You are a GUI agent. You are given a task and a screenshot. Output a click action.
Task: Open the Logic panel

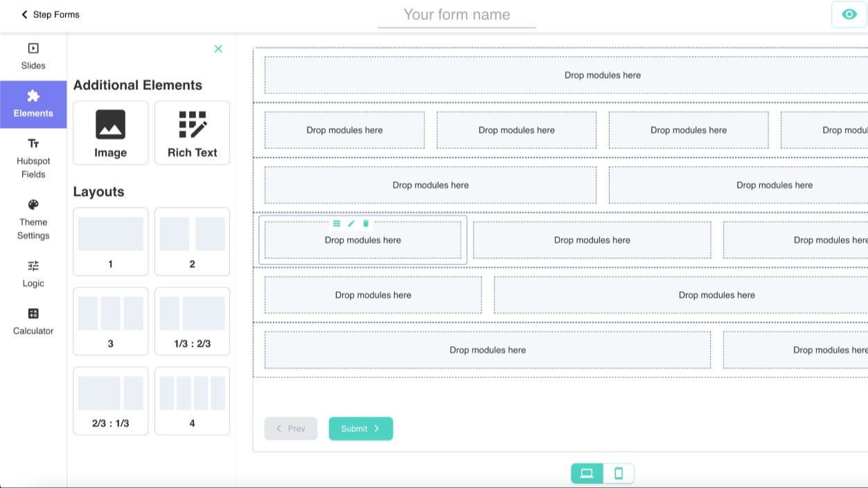[x=33, y=273]
